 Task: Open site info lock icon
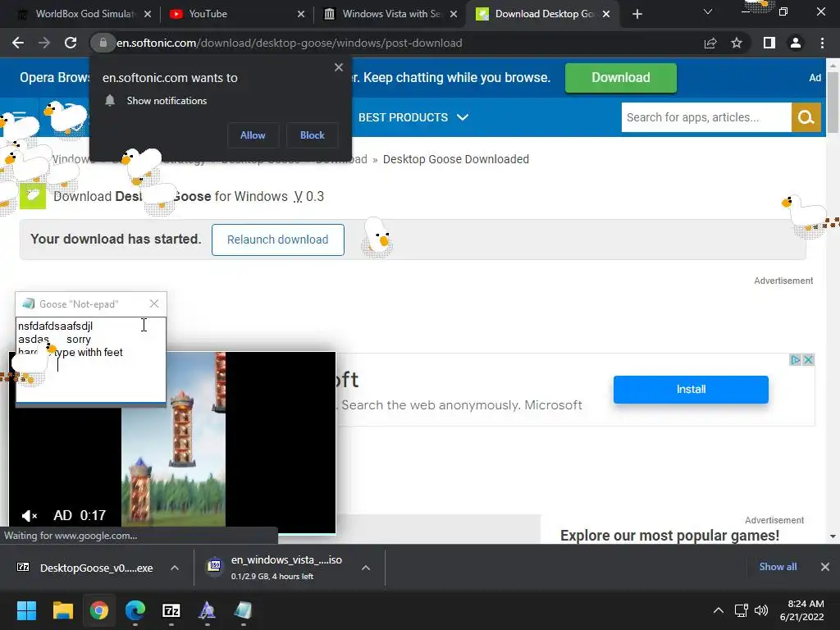pos(103,43)
